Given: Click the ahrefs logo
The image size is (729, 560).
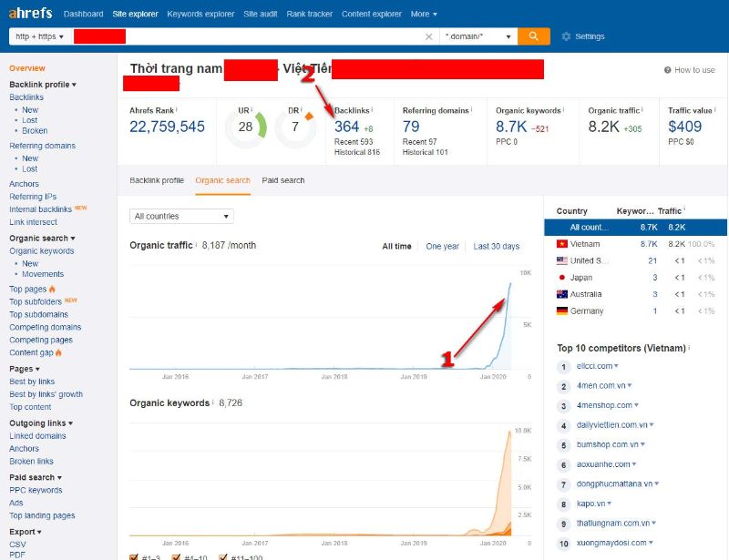Looking at the screenshot, I should [31, 13].
